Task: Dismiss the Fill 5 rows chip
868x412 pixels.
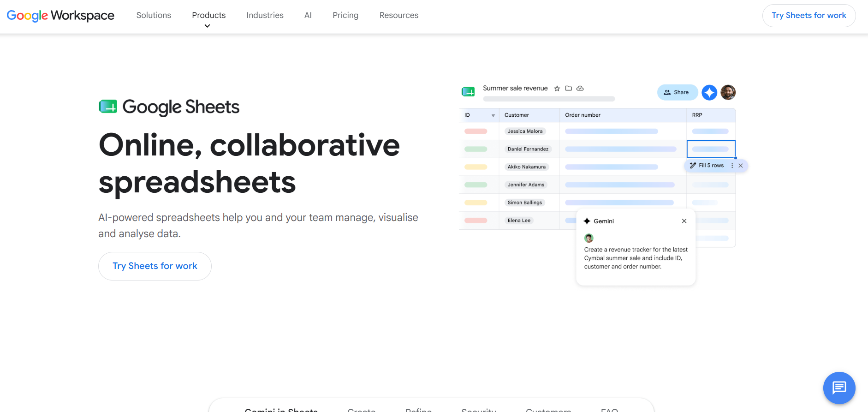Action: point(741,166)
